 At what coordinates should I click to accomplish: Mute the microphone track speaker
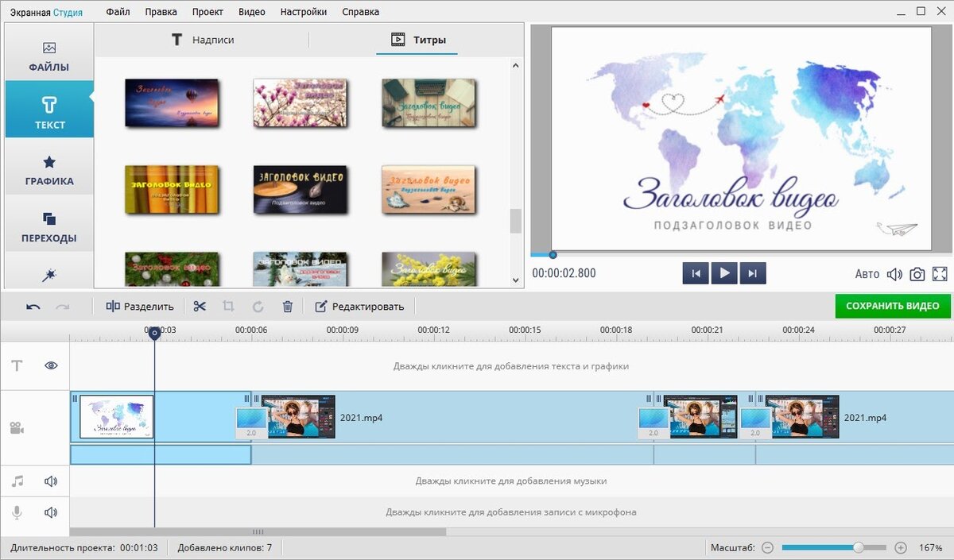pos(52,512)
